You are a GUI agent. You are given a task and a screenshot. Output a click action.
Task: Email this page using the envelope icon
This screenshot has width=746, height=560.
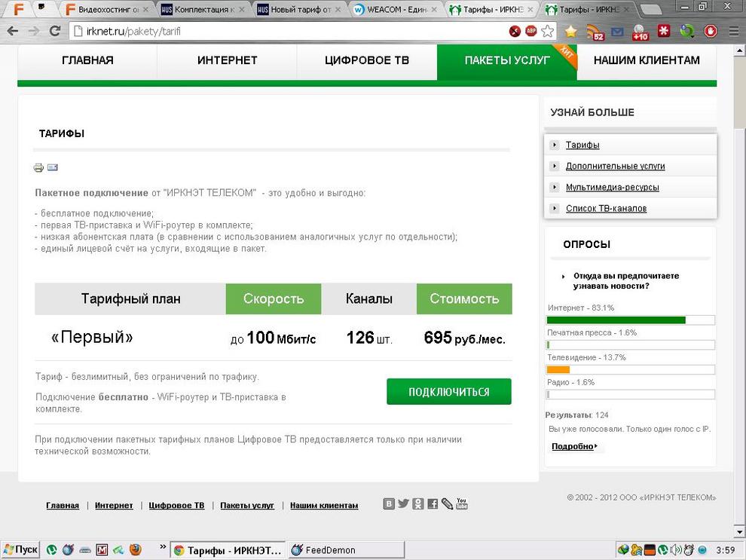coord(52,167)
